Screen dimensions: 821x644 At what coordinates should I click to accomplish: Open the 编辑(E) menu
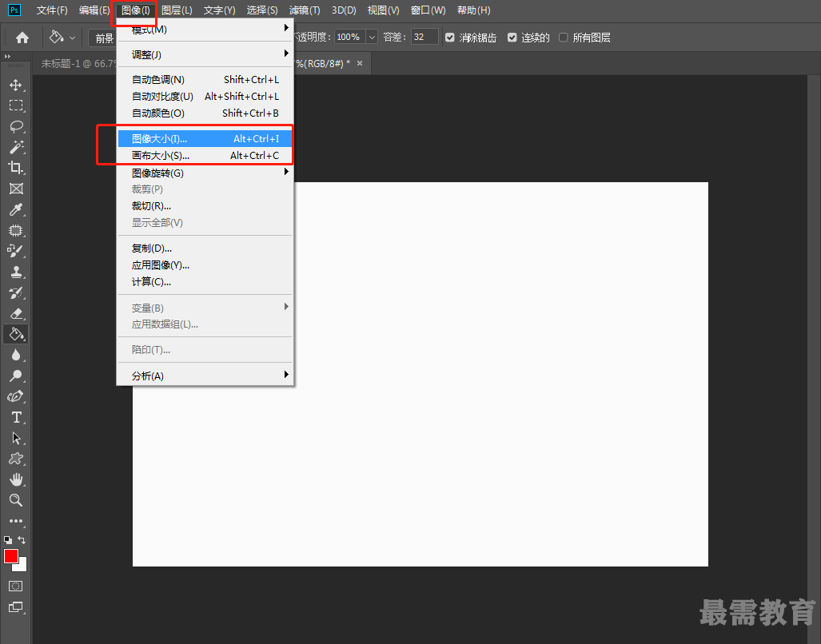(x=94, y=10)
